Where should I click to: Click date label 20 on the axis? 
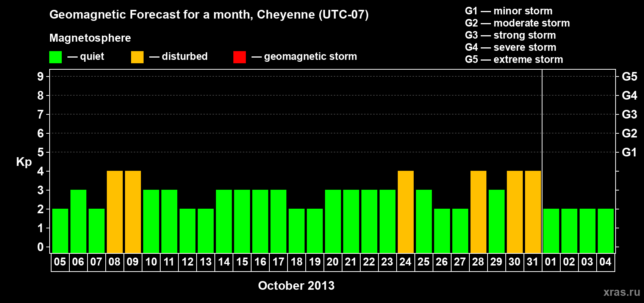[x=333, y=262]
